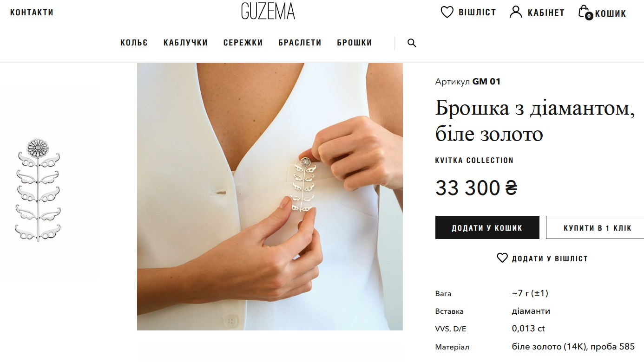Open the Каблучки menu category
The image size is (644, 362).
point(185,43)
